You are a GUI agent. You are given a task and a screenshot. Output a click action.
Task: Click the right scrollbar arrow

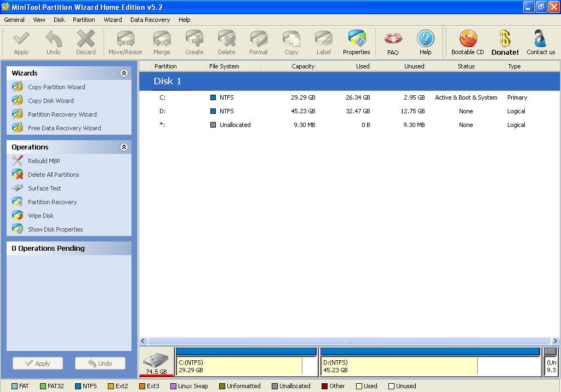pos(555,341)
